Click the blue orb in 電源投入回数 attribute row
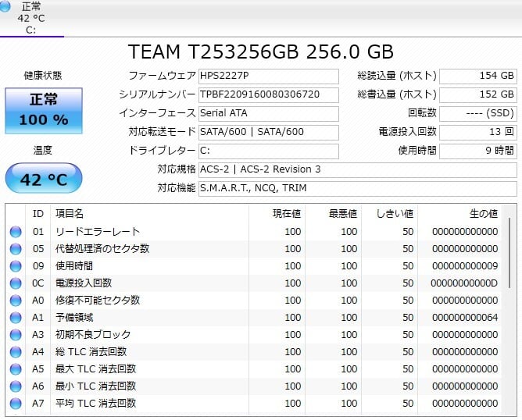Screen dimensions: 522x420 (x=16, y=283)
